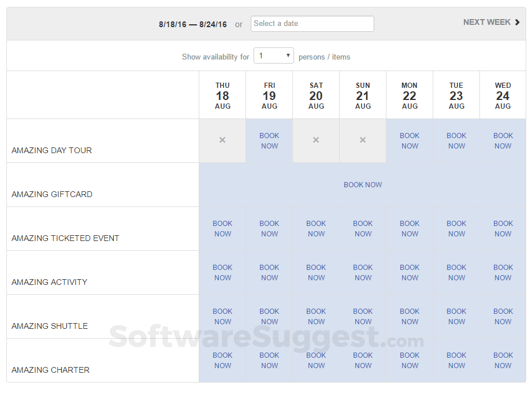Book Amazing Ticketed Event on Wednesday 24
This screenshot has width=532, height=393.
click(x=503, y=229)
